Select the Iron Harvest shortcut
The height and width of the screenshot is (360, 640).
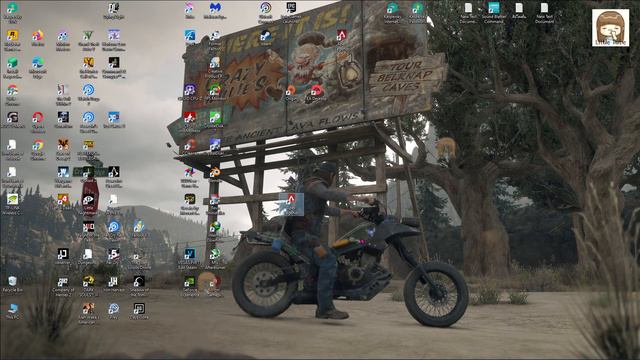point(113,284)
